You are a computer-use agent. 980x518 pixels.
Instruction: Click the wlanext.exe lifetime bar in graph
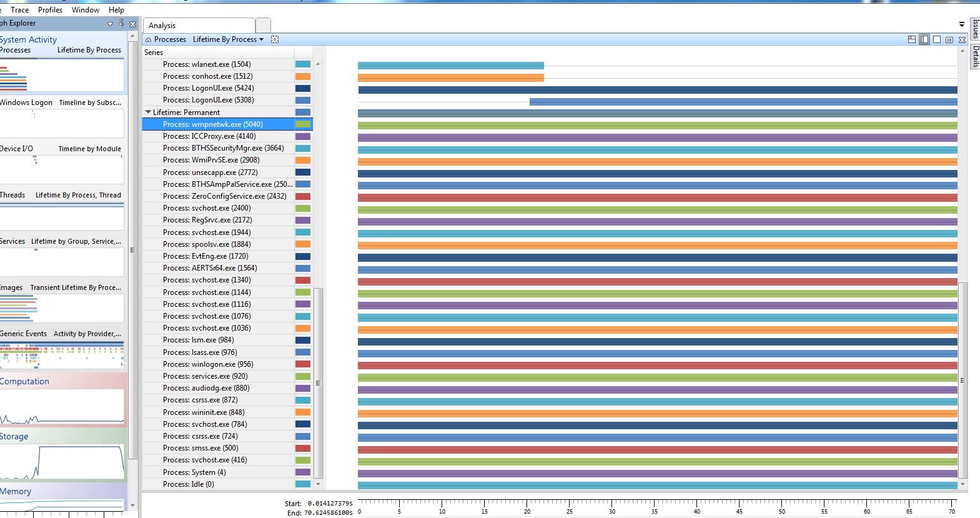(451, 66)
